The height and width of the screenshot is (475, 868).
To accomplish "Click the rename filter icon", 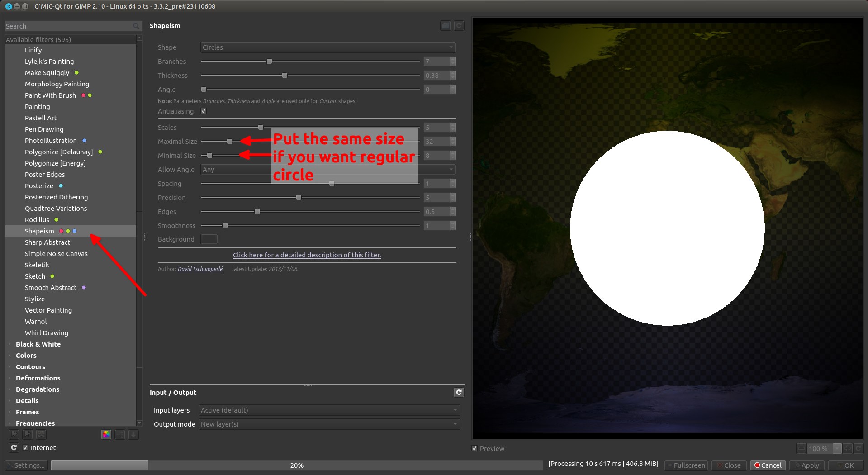I will 41,434.
